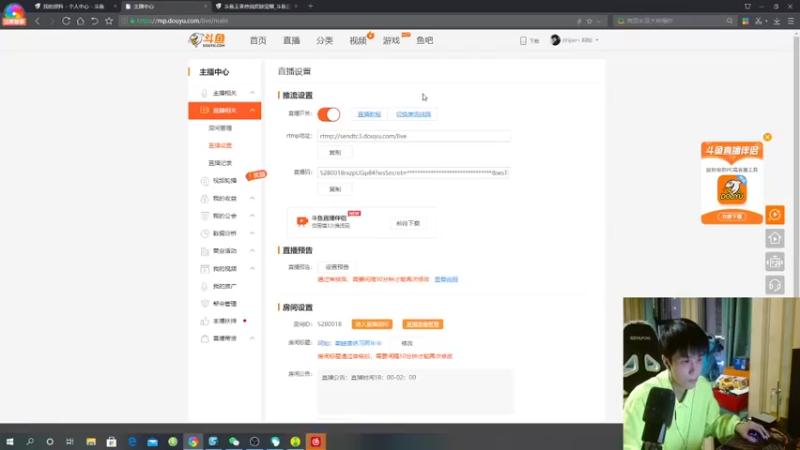Toggle the 直播开关 live stream switch
The height and width of the screenshot is (450, 800).
(x=329, y=114)
